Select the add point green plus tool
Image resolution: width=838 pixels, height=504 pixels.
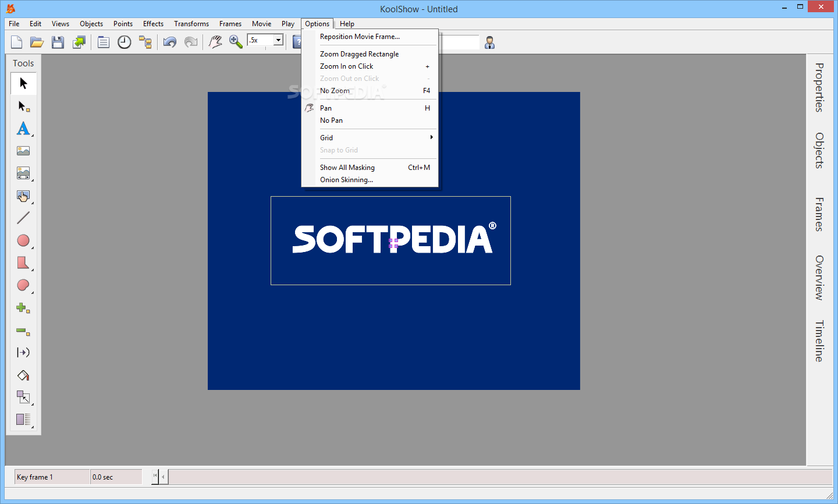pos(23,308)
